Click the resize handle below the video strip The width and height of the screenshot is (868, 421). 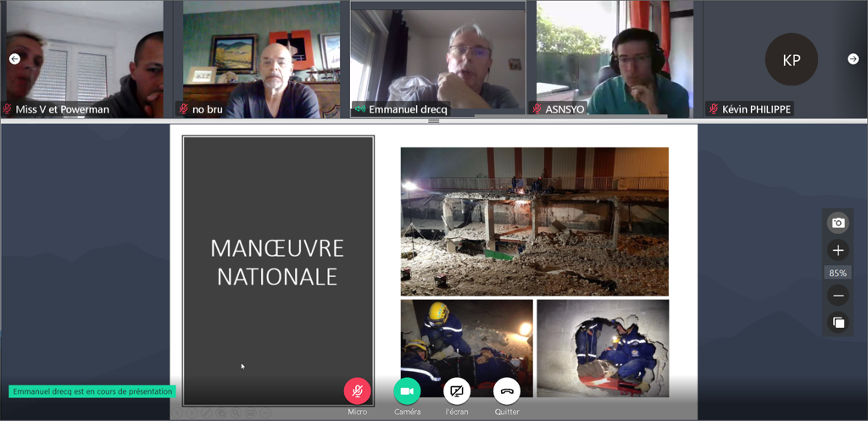(x=434, y=121)
